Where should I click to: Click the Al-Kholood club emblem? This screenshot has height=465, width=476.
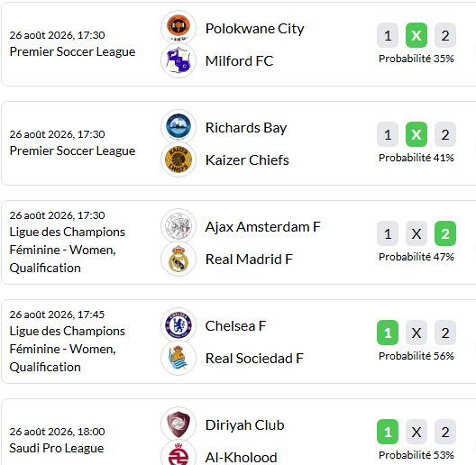178,454
